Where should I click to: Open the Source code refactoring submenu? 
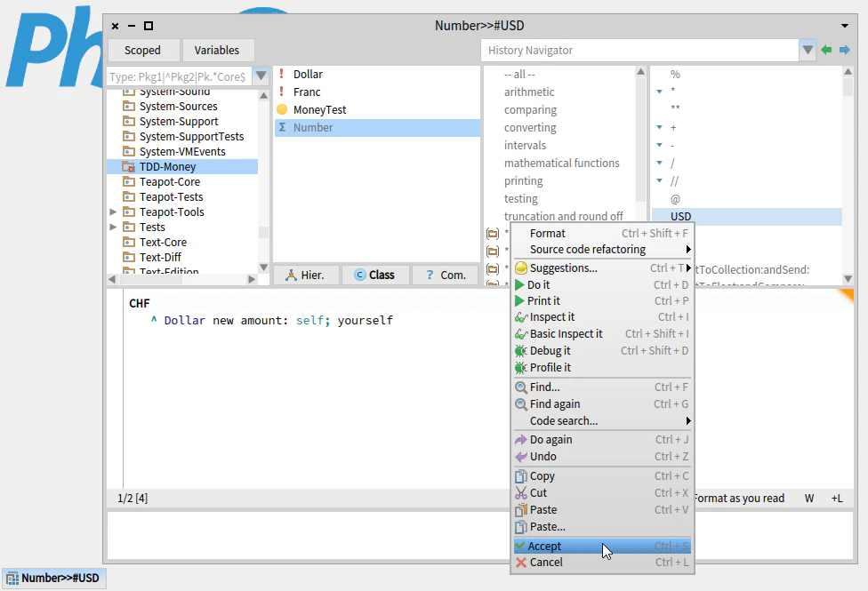coord(602,250)
